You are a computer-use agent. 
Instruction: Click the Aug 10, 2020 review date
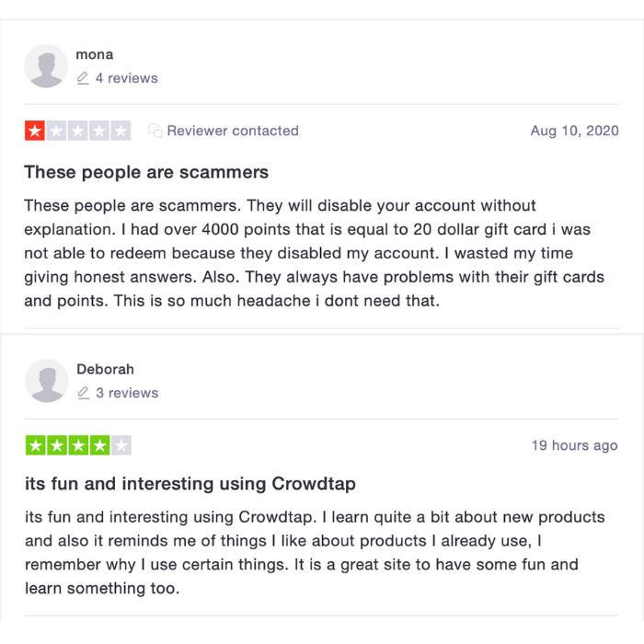[575, 131]
